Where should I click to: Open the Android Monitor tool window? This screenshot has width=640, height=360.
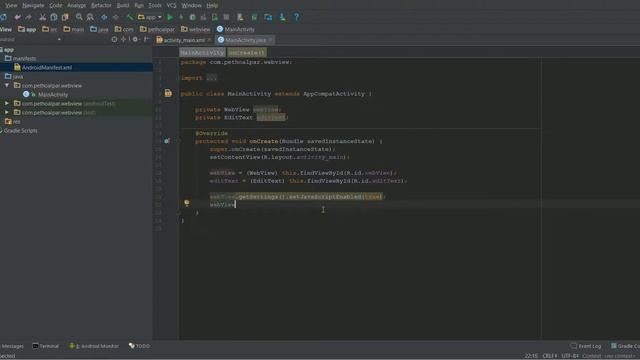94,346
